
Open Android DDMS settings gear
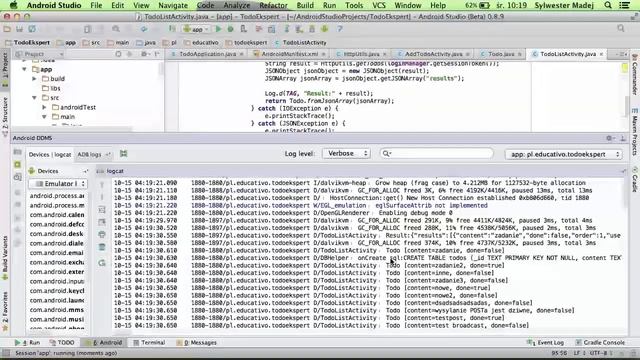click(609, 138)
